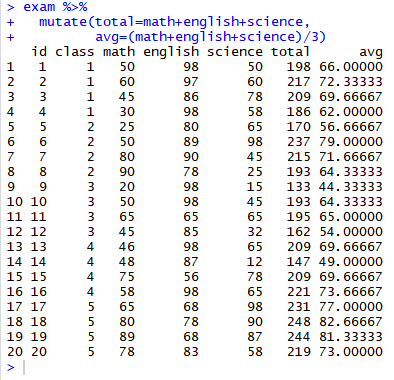394x380 pixels.
Task: Click math score 89 in row 19
Action: click(127, 337)
